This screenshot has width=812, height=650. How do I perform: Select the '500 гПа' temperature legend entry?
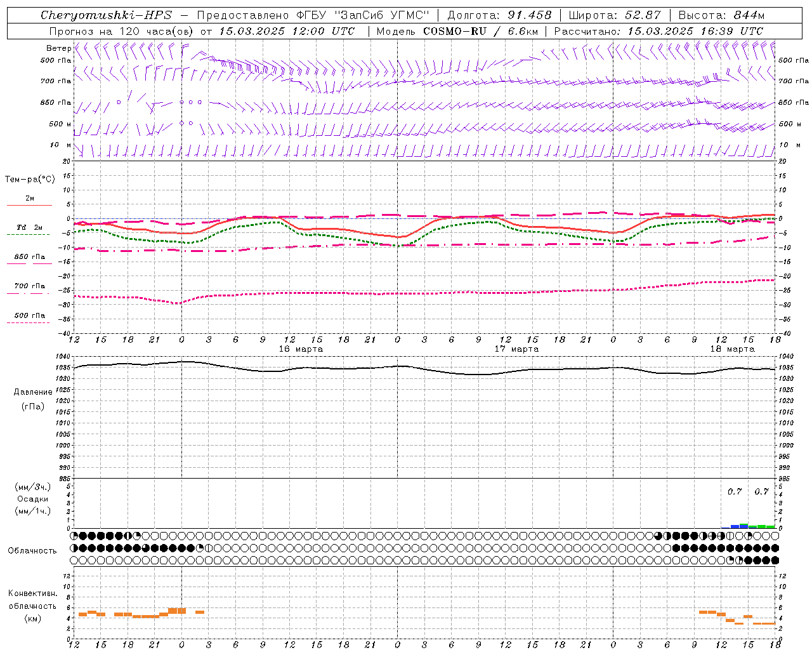point(30,315)
